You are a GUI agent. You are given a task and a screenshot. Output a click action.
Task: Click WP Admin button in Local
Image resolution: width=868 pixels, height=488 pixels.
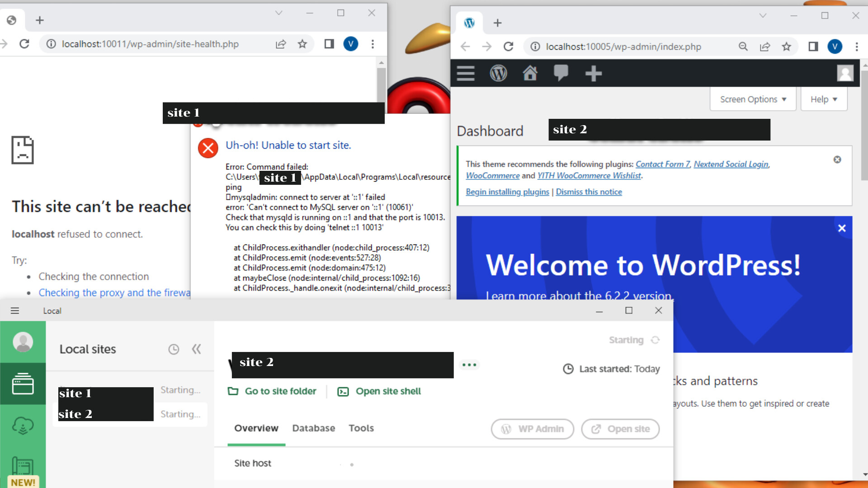tap(533, 429)
